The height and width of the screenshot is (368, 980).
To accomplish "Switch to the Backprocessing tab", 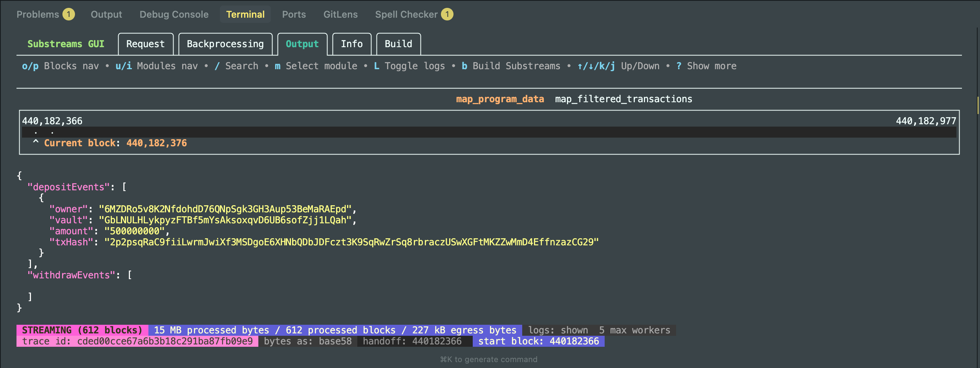I will [x=225, y=44].
